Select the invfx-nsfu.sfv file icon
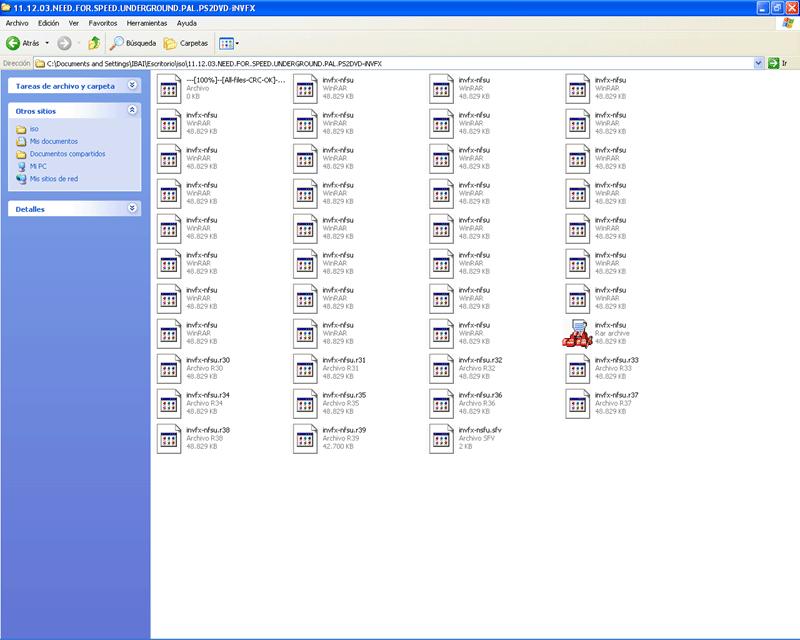Viewport: 800px width, 640px height. pyautogui.click(x=441, y=438)
